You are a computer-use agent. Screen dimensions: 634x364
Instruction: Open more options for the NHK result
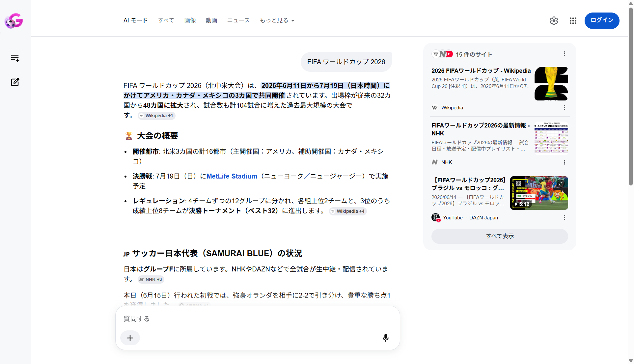pos(565,162)
